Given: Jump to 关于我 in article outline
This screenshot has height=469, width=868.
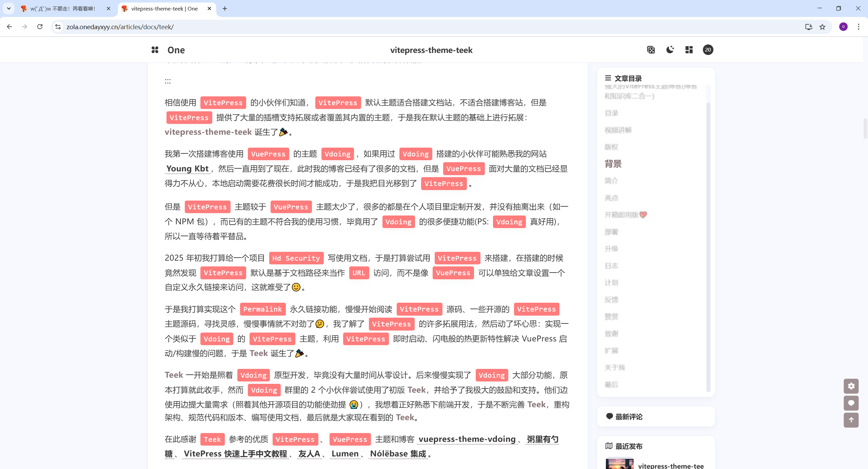Looking at the screenshot, I should click(x=615, y=368).
